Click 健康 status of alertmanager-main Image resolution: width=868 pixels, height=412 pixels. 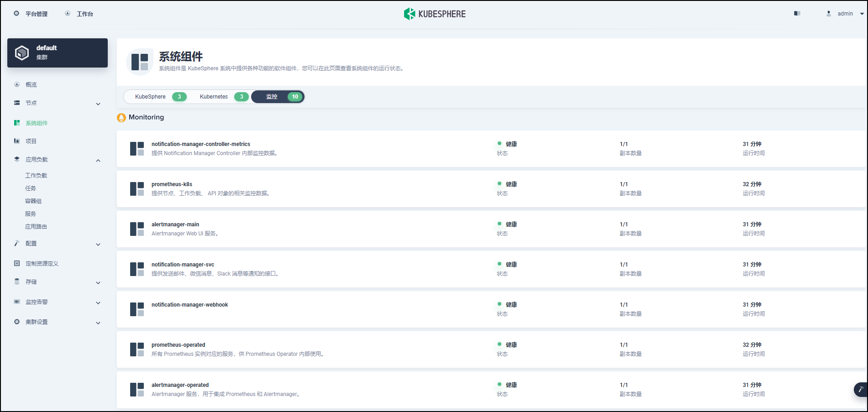point(511,224)
